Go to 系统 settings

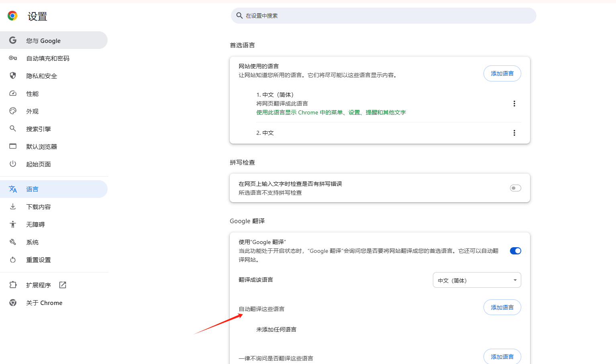pos(54,242)
